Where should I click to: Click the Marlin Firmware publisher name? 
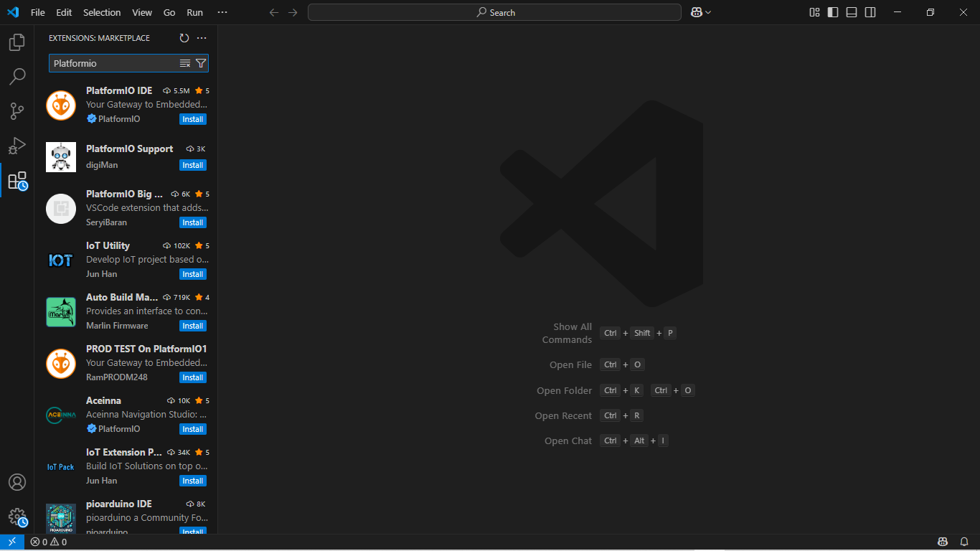point(117,326)
